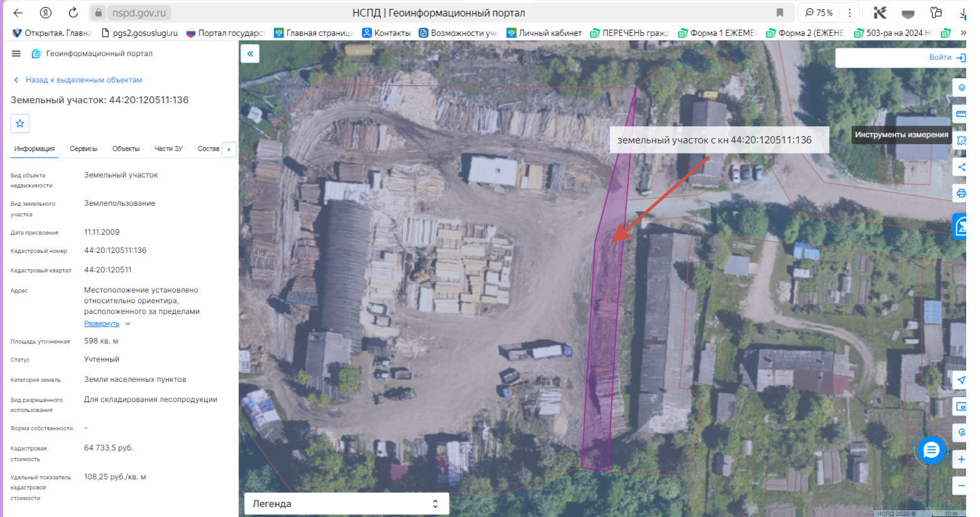This screenshot has height=517, width=980.
Task: Open the chat support bubble
Action: coord(932,450)
